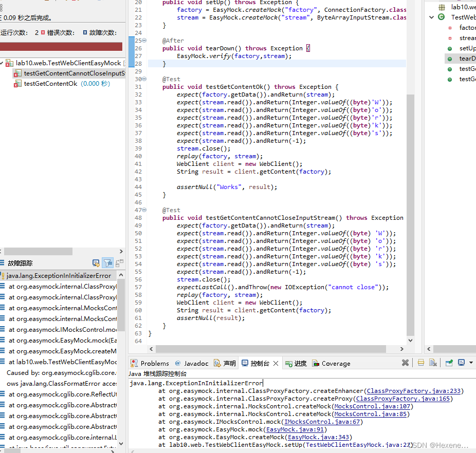Open the console selection dropdown arrow
The height and width of the screenshot is (453, 476).
(471, 363)
